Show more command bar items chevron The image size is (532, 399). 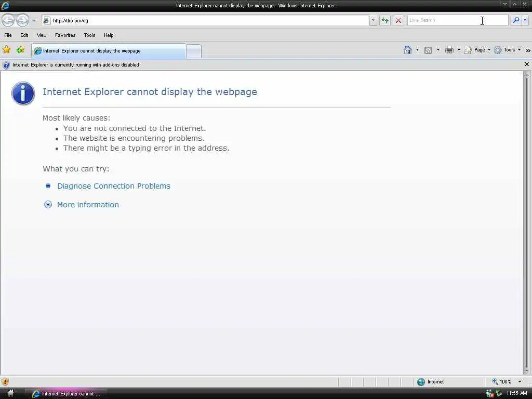(x=528, y=50)
